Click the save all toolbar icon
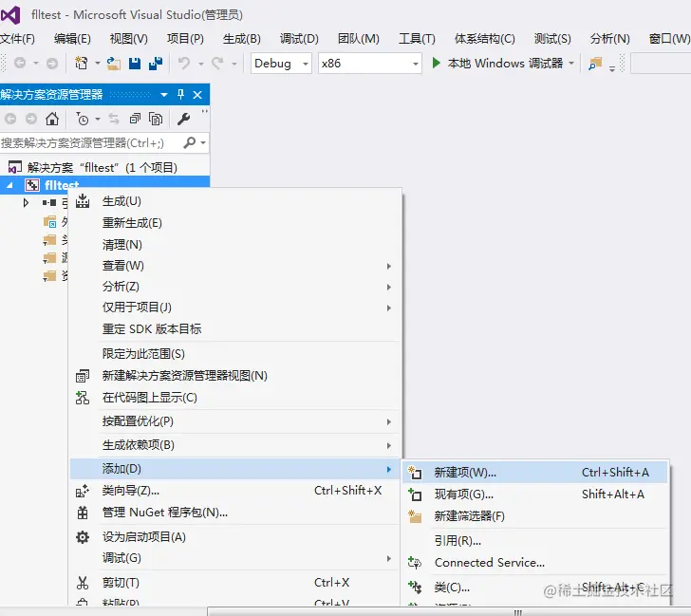The image size is (691, 616). (155, 64)
